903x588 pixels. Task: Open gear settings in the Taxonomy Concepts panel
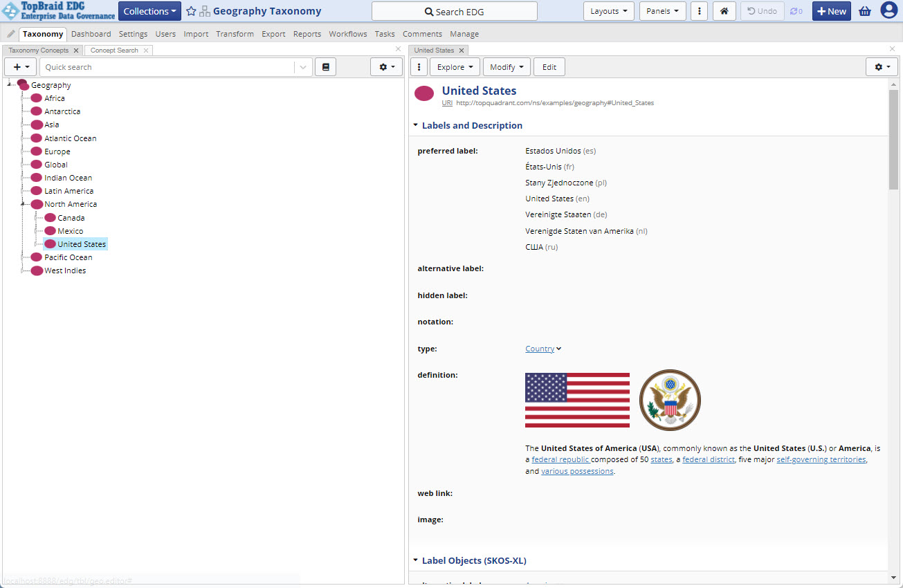coord(386,67)
